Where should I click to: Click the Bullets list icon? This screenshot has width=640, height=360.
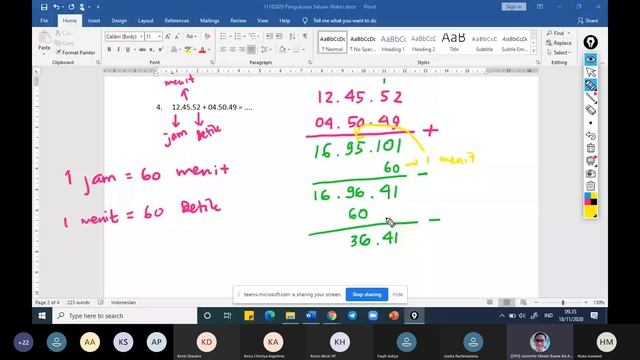(x=223, y=36)
